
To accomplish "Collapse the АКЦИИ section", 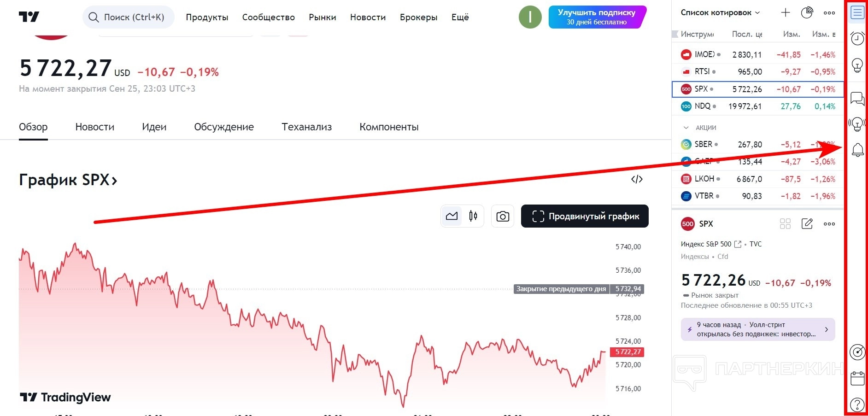I will (x=686, y=128).
